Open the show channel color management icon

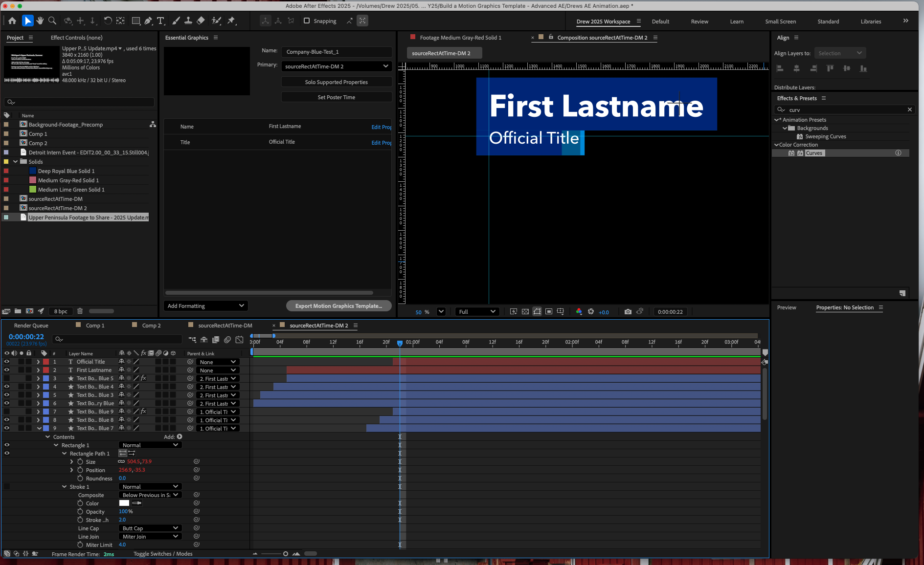[x=579, y=312]
